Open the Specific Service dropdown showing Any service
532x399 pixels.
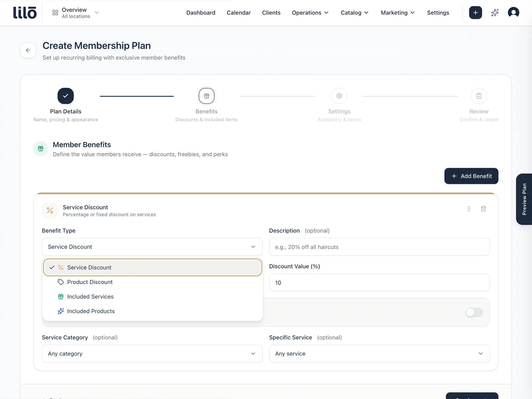tap(379, 354)
